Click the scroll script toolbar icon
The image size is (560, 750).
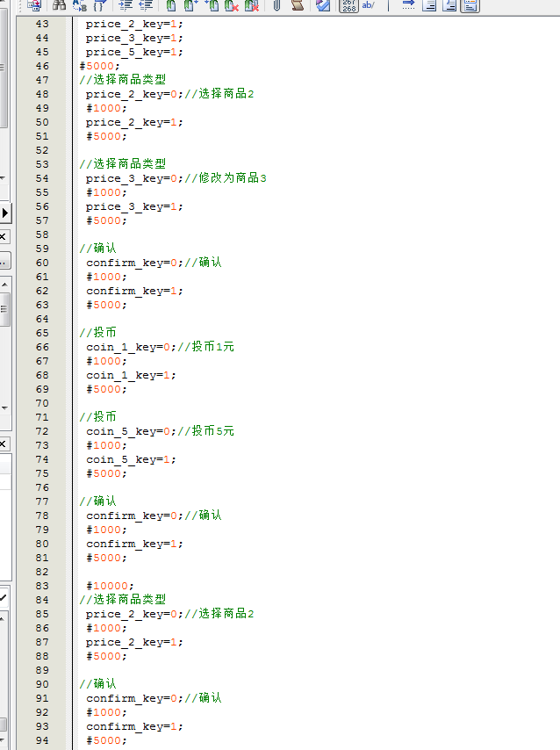click(298, 5)
